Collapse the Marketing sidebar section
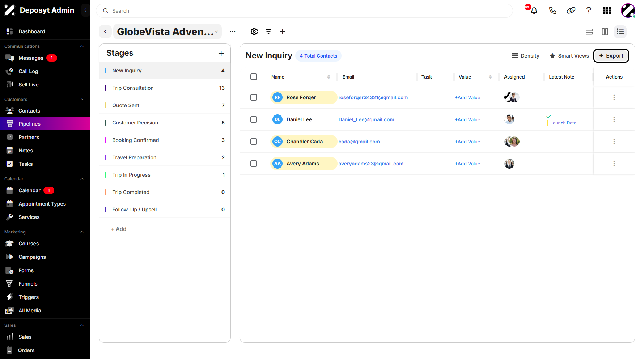This screenshot has width=644, height=359. pyautogui.click(x=82, y=232)
